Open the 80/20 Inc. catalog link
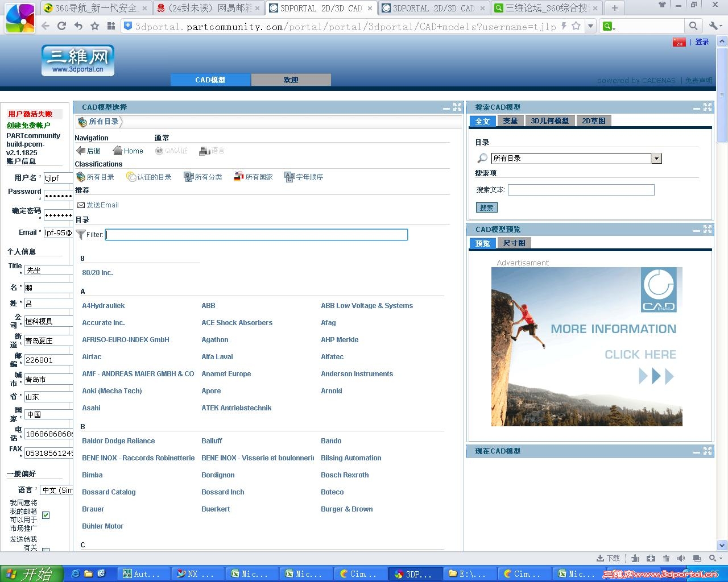This screenshot has height=582, width=728. point(97,273)
